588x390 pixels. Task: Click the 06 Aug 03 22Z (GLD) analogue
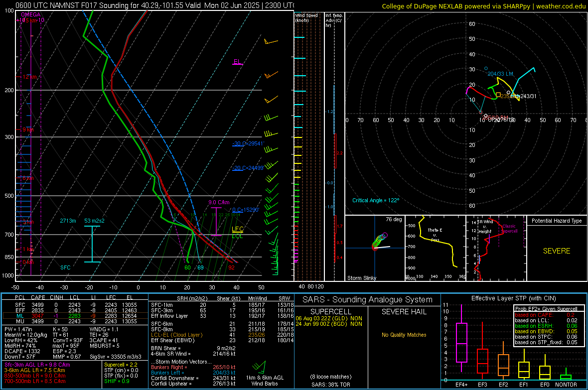pyautogui.click(x=329, y=318)
